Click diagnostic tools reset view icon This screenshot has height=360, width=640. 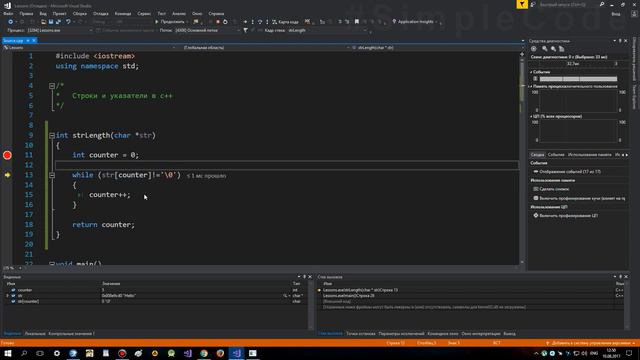pyautogui.click(x=562, y=49)
